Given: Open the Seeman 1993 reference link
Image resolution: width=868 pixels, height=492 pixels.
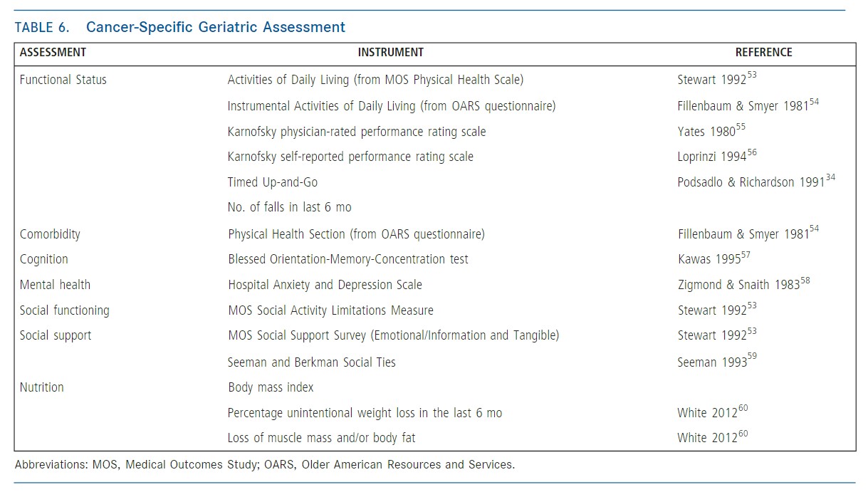Looking at the screenshot, I should click(x=716, y=362).
